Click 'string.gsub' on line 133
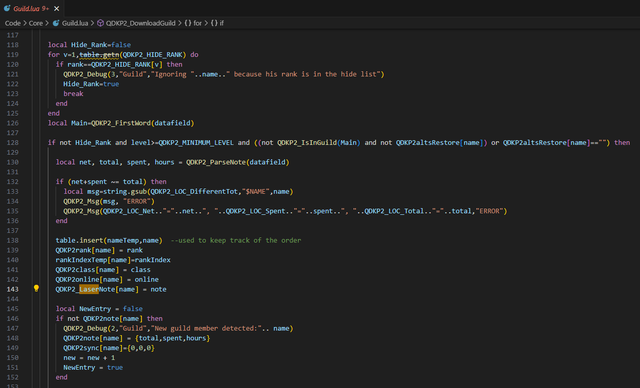Image resolution: width=640 pixels, height=388 pixels. (x=125, y=192)
